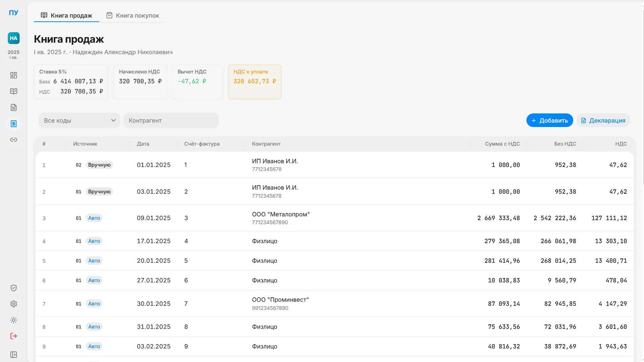
Task: Open the document icon in sidebar
Action: pyautogui.click(x=14, y=108)
